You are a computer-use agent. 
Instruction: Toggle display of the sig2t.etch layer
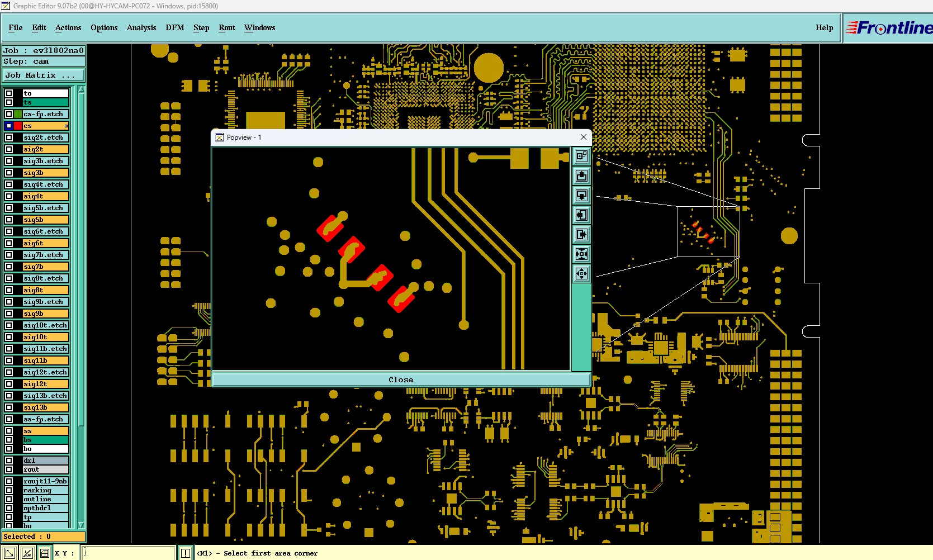(x=9, y=137)
